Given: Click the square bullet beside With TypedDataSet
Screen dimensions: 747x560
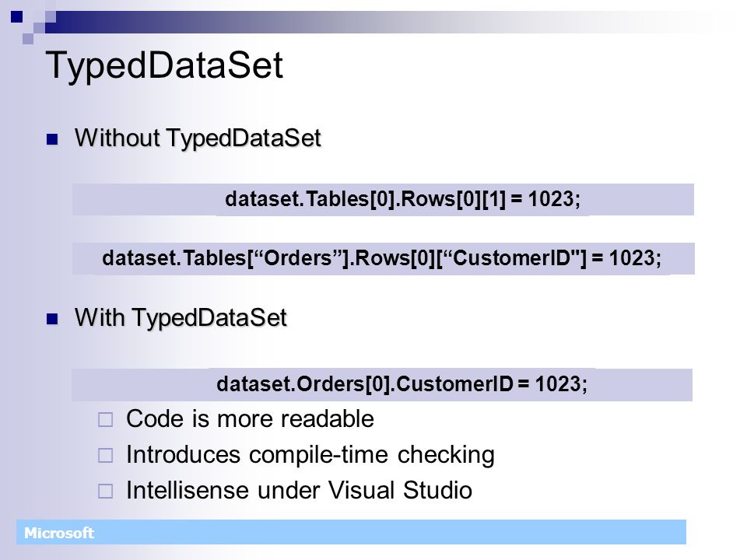Looking at the screenshot, I should click(x=52, y=319).
